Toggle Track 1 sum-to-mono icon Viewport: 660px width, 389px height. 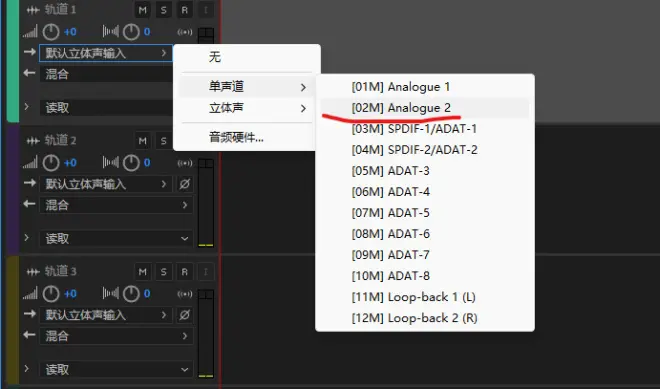pyautogui.click(x=185, y=32)
